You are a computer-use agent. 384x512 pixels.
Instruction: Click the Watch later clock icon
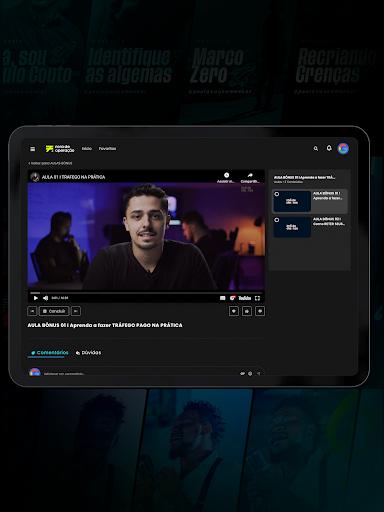[226, 175]
